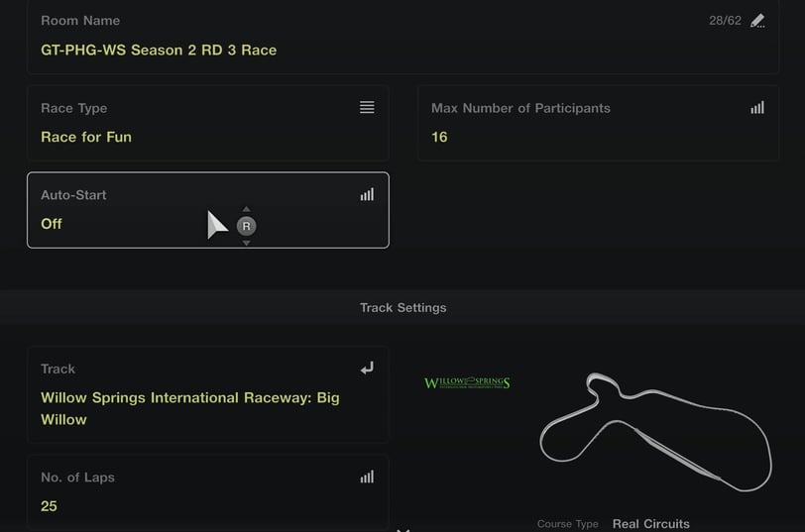This screenshot has width=805, height=532.
Task: Click the pencil edit icon for Room Name
Action: tap(757, 21)
